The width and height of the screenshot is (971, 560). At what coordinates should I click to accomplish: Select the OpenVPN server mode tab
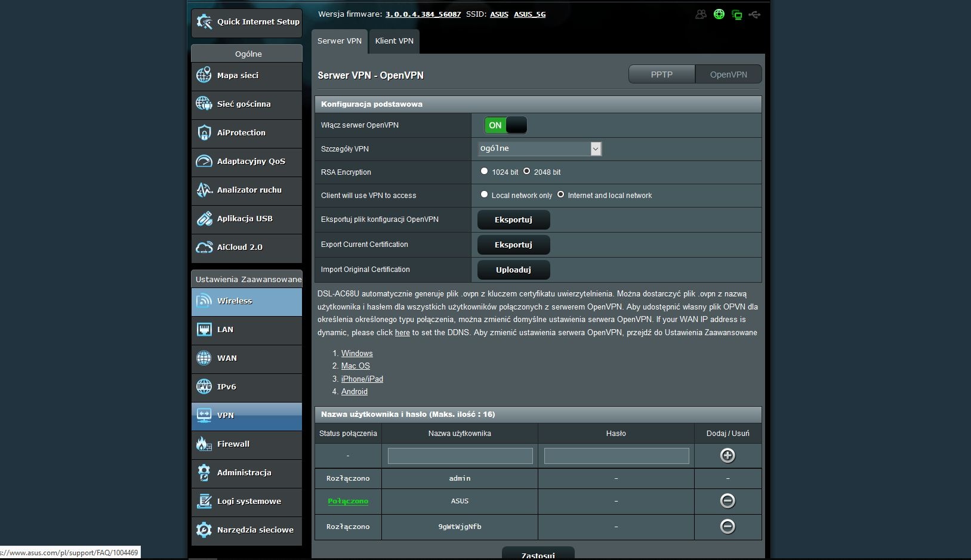pos(729,75)
